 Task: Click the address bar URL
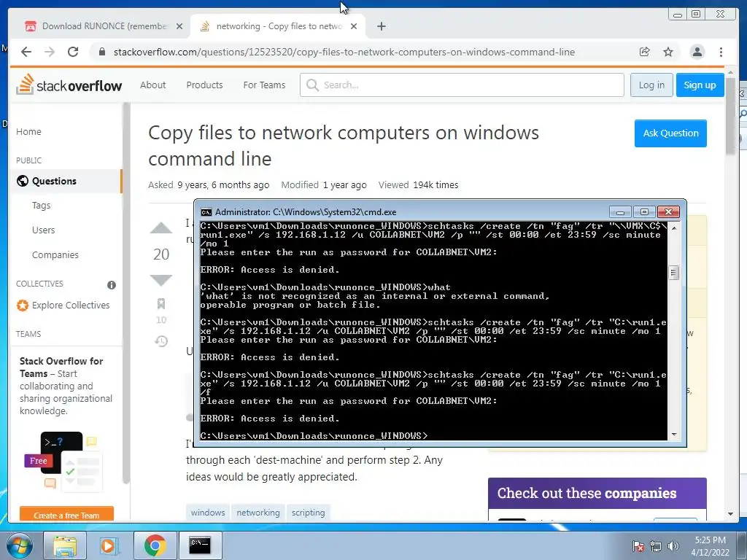tap(344, 52)
